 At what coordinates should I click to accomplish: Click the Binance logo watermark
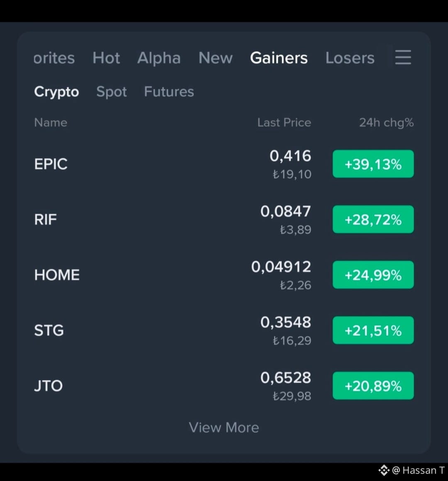pos(384,470)
